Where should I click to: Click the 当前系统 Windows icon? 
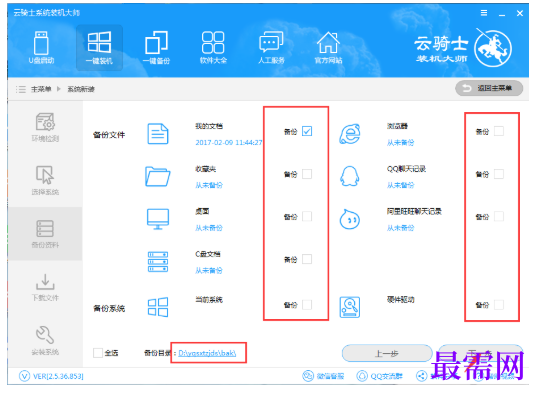click(158, 307)
